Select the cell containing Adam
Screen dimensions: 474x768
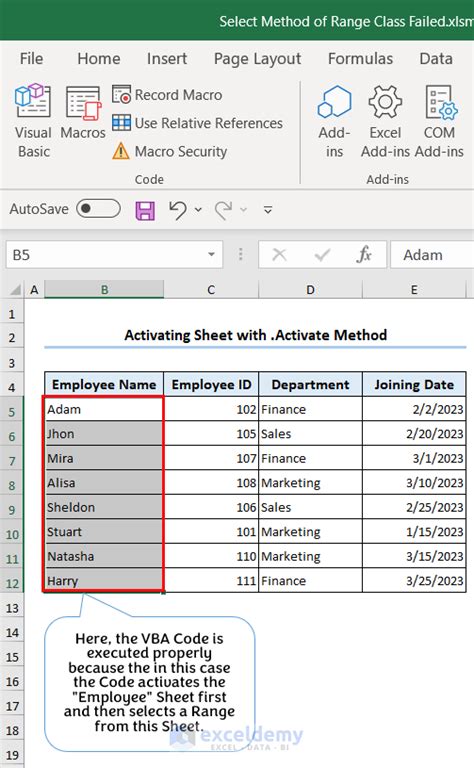[104, 409]
